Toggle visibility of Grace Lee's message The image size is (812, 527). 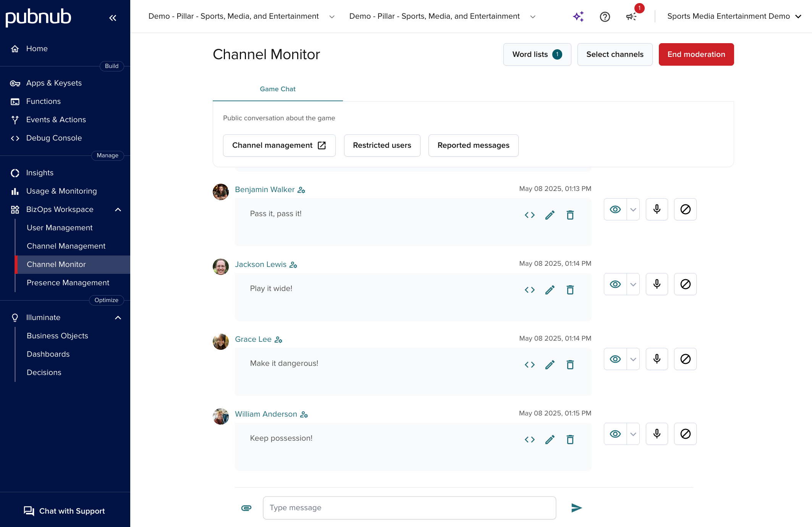(x=615, y=359)
